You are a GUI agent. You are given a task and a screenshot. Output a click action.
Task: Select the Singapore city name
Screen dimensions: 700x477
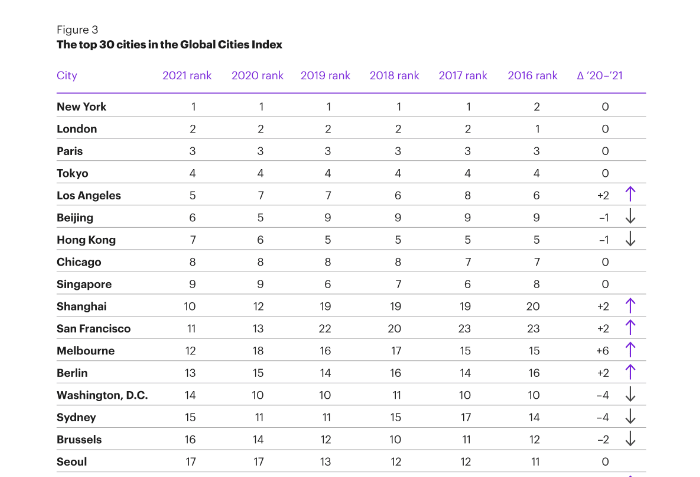coord(84,285)
